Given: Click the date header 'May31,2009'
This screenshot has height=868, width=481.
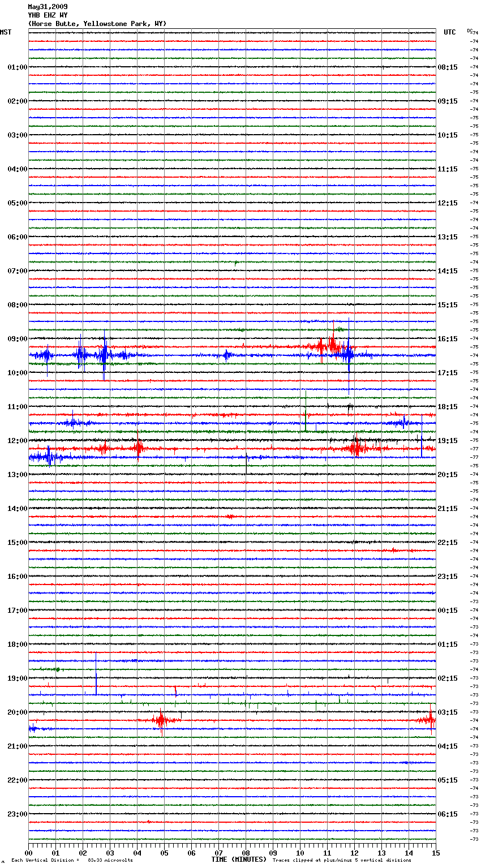Looking at the screenshot, I should [x=48, y=7].
